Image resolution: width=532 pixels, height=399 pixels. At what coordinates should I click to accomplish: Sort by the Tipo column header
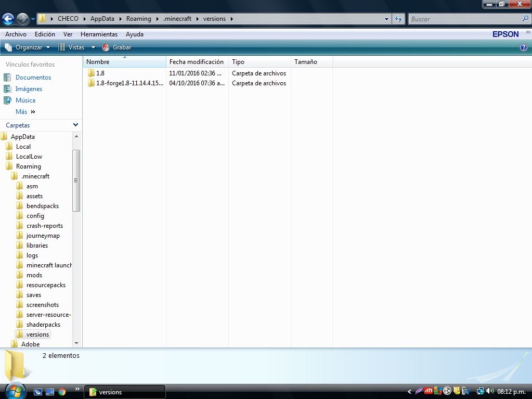coord(259,62)
